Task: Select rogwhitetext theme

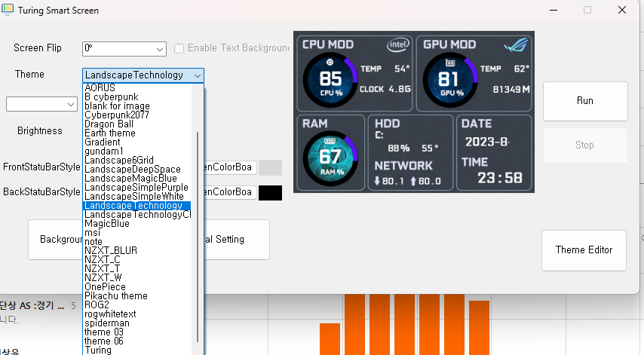Action: [137, 314]
